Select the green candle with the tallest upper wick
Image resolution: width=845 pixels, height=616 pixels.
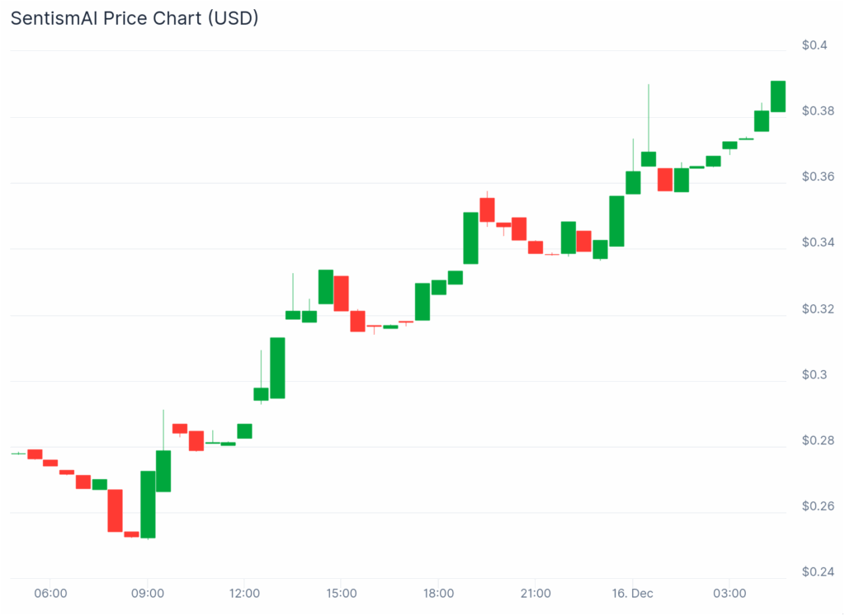tap(649, 158)
